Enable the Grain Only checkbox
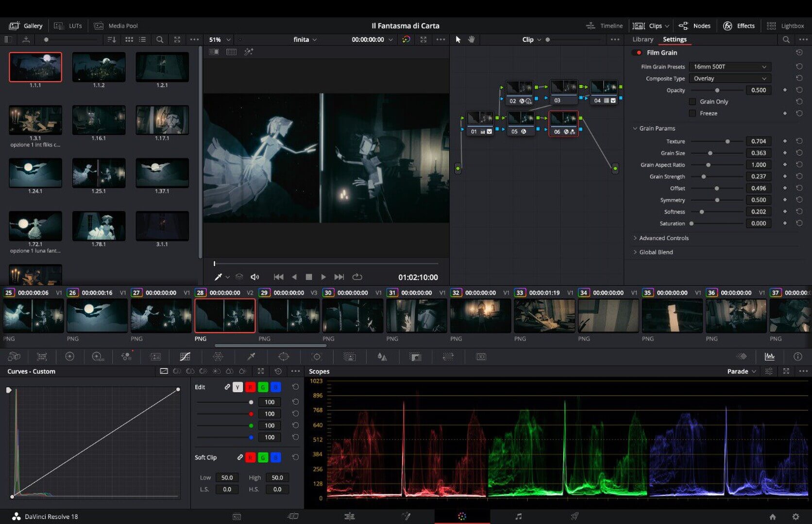Screen dimensions: 812x524 pos(693,101)
